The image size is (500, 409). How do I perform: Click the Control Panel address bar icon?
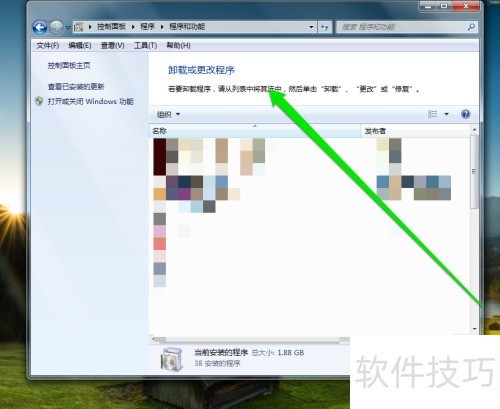tap(79, 27)
